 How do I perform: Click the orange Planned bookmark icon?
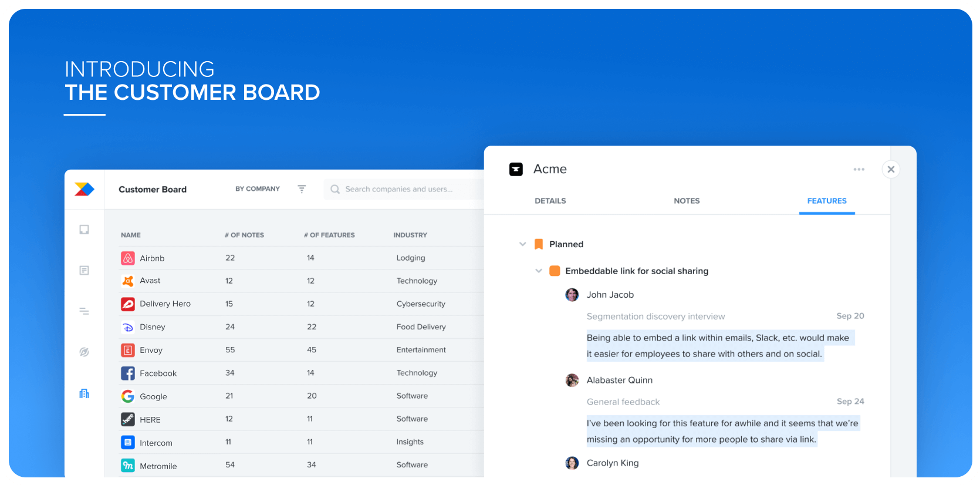539,244
